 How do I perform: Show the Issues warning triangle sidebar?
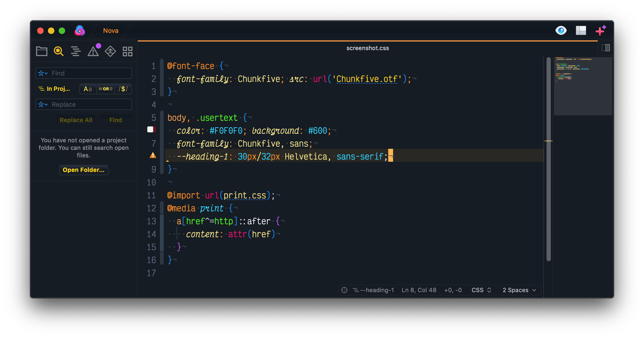(93, 51)
